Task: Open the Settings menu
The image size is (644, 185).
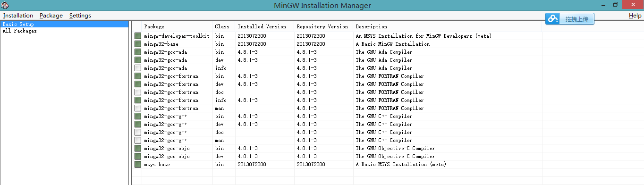Action: 80,16
